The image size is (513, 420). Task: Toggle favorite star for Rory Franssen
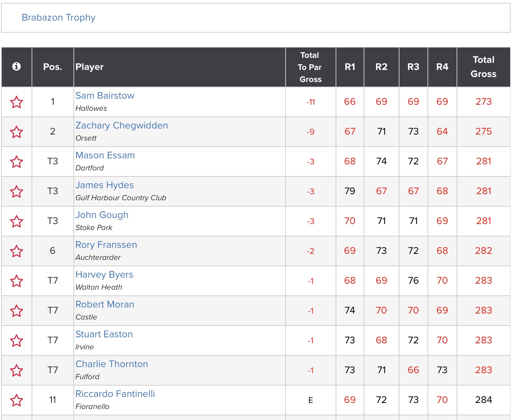tap(16, 251)
